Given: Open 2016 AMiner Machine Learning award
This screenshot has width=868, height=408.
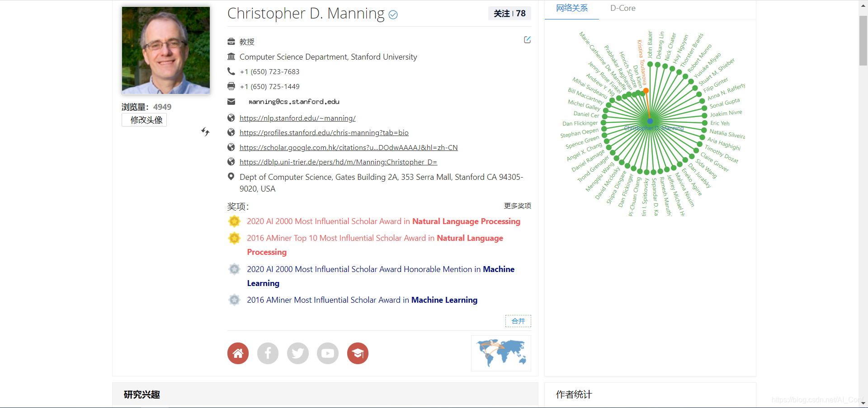Looking at the screenshot, I should 362,300.
